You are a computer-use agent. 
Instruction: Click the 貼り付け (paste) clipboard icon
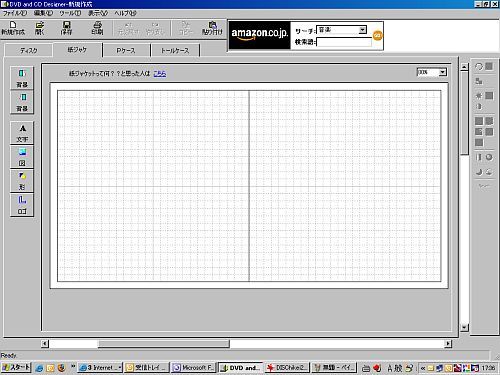(212, 28)
